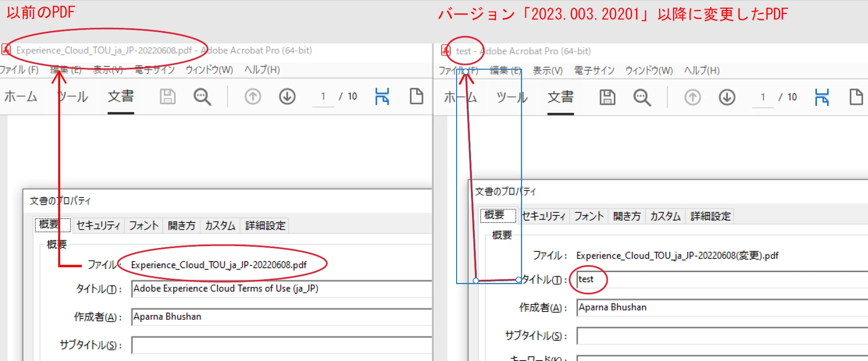The width and height of the screenshot is (868, 361).
Task: Click file name Experience_Cloud_TOU_ja_JP-20220608.pdf in left dialog
Action: (218, 265)
